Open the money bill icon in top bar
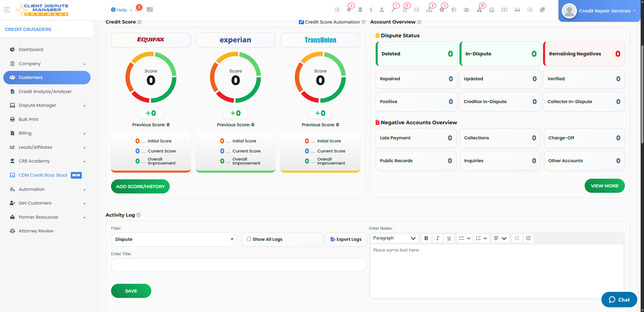Viewport: 644px width, 312px height. pos(504,10)
